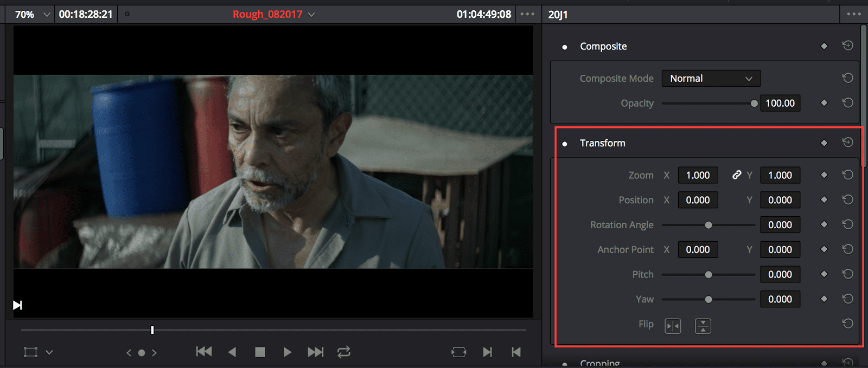The height and width of the screenshot is (368, 868).
Task: Reset the Composite Mode
Action: point(847,78)
